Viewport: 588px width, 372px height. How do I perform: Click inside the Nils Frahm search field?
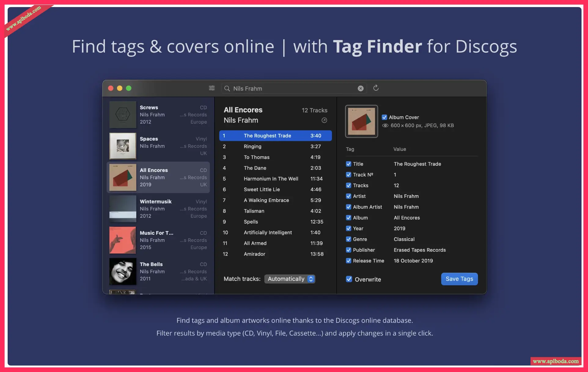290,89
